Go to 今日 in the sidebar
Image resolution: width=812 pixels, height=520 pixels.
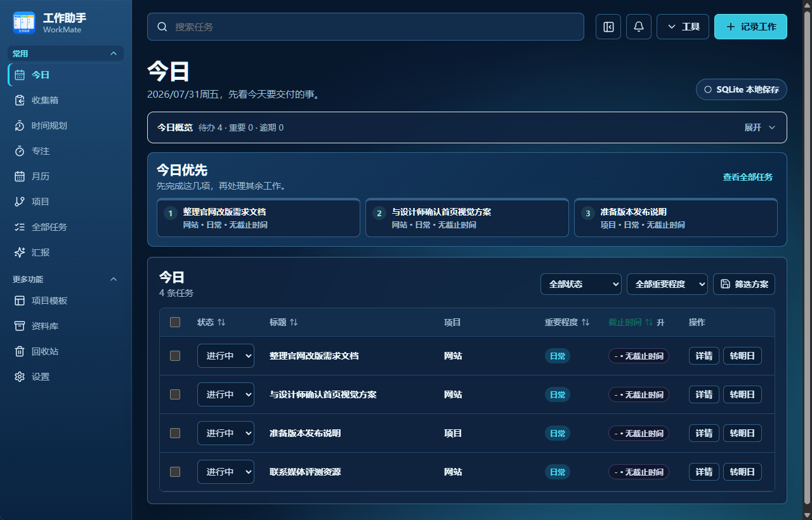click(x=65, y=75)
